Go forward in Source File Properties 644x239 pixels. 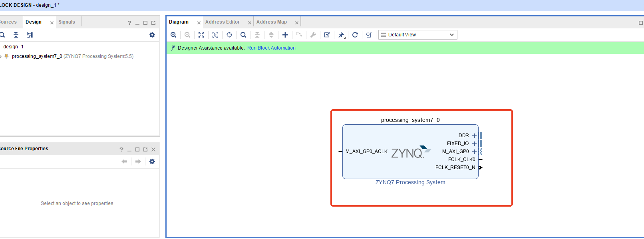(138, 161)
